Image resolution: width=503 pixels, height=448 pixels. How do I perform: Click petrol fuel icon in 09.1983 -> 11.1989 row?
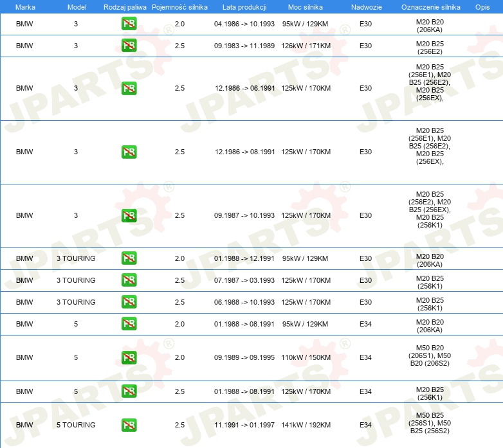coord(129,46)
